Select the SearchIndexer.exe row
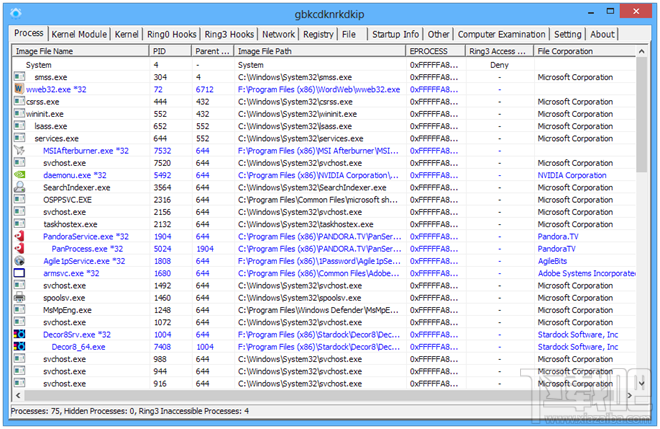Screen dimensions: 660x429 (x=324, y=187)
